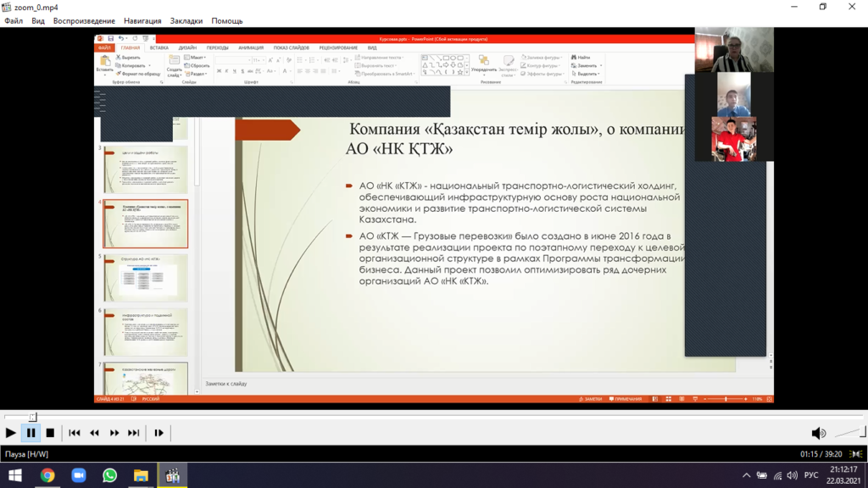Image resolution: width=868 pixels, height=488 pixels.
Task: Click the Save icon in PowerPoint's quick access toolbar
Action: coord(111,39)
